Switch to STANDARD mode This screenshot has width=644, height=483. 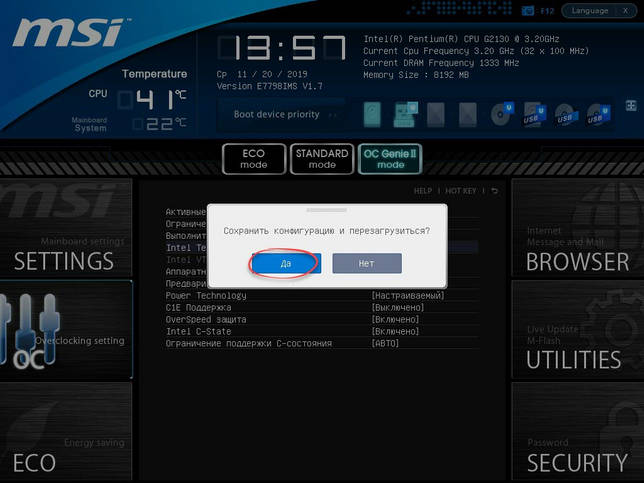click(322, 159)
